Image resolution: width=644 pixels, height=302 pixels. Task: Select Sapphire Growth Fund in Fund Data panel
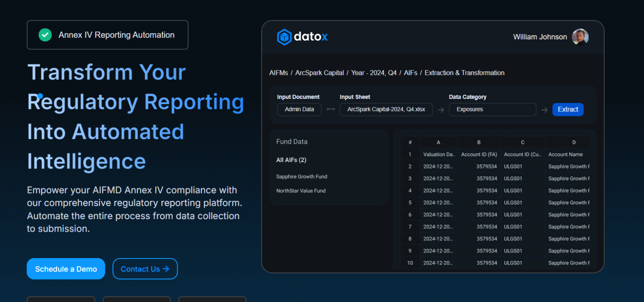click(301, 176)
